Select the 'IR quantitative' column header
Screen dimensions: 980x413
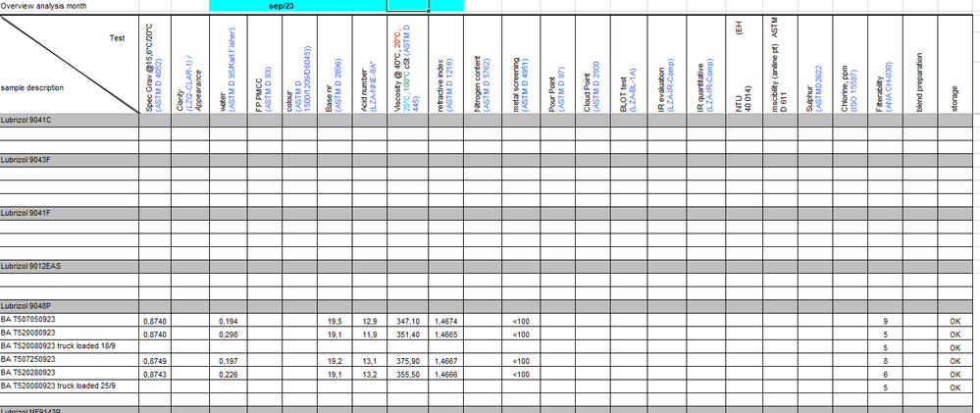pyautogui.click(x=705, y=65)
